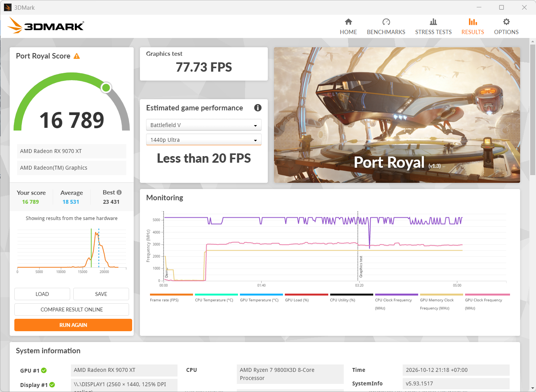Click the SAVE button
The image size is (536, 392).
point(101,294)
